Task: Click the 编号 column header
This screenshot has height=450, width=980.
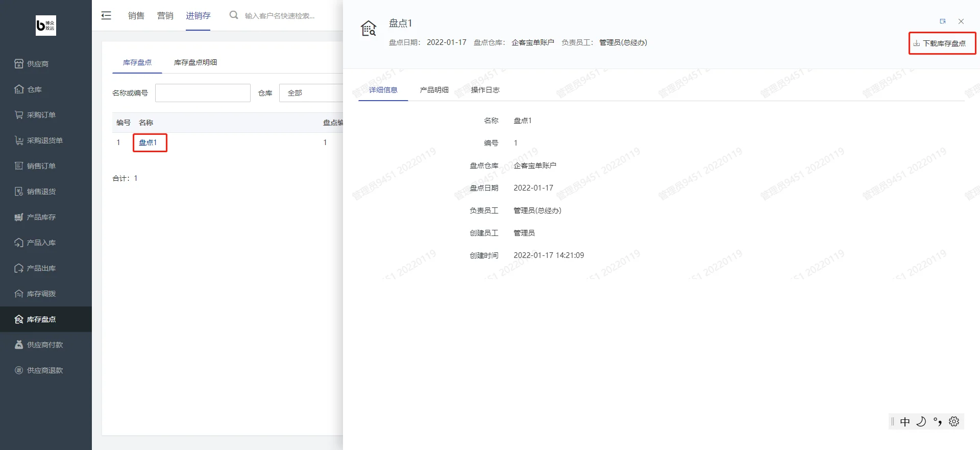Action: pos(124,123)
